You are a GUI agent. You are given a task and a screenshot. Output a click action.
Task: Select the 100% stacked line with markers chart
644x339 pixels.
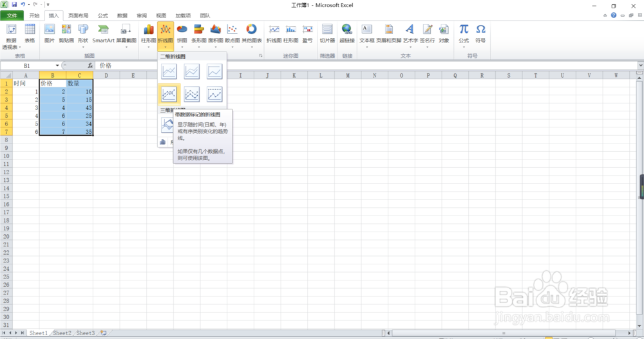click(x=214, y=94)
